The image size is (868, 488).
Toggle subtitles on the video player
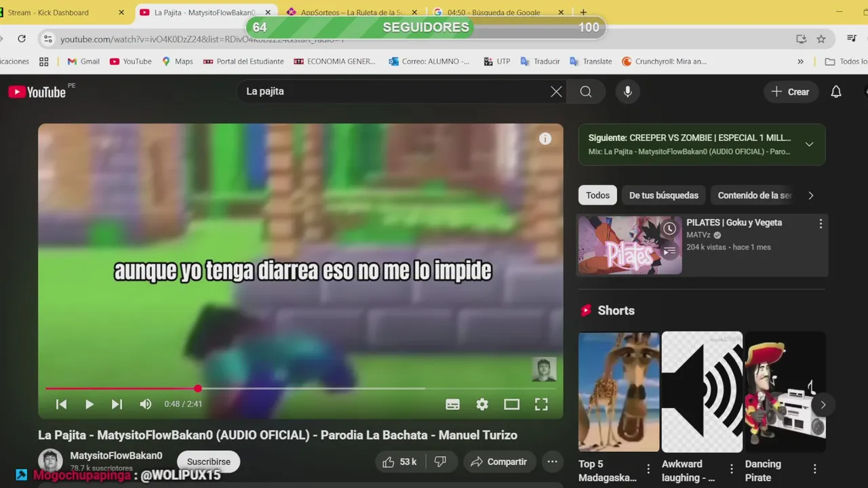452,405
